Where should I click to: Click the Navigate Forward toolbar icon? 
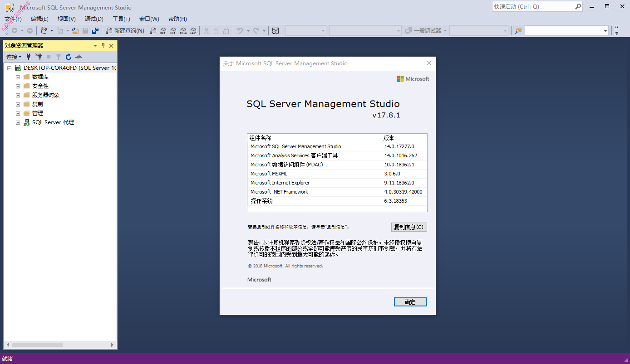coord(30,31)
